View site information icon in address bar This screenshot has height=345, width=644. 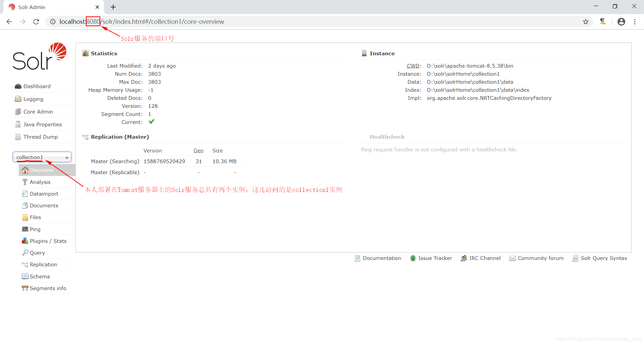pos(53,22)
